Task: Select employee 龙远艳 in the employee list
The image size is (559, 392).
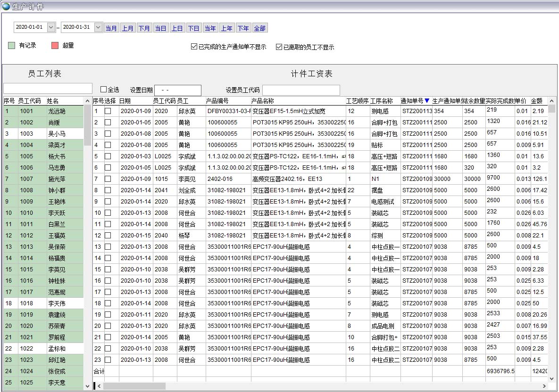Action: click(x=57, y=111)
